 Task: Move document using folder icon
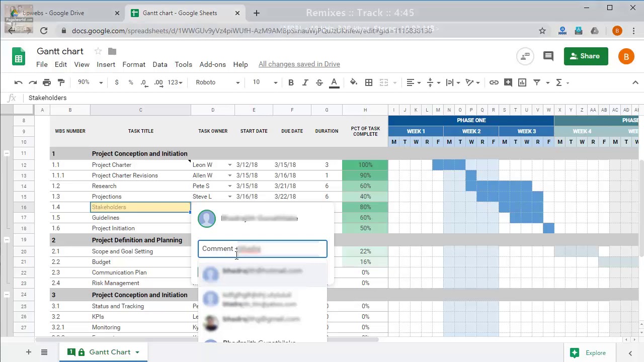[112, 51]
